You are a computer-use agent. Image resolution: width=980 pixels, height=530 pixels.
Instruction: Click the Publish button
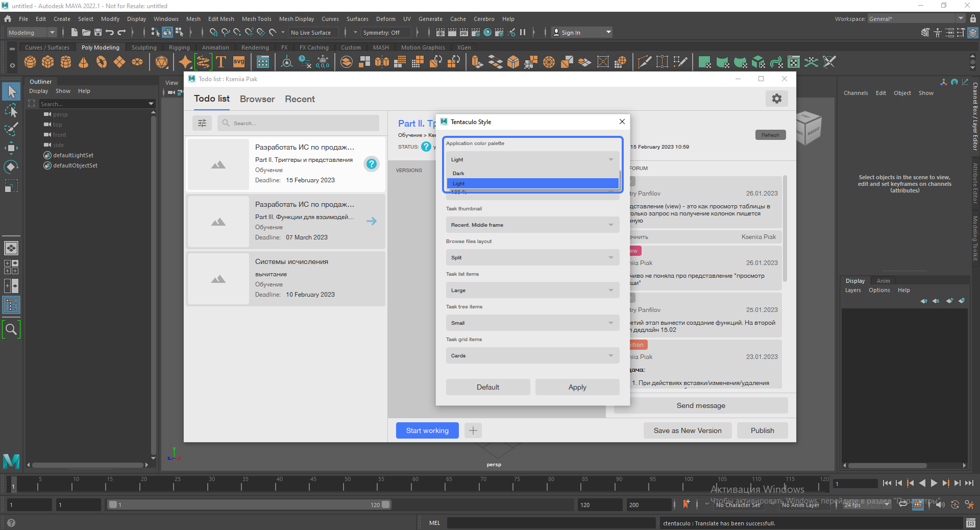[762, 430]
